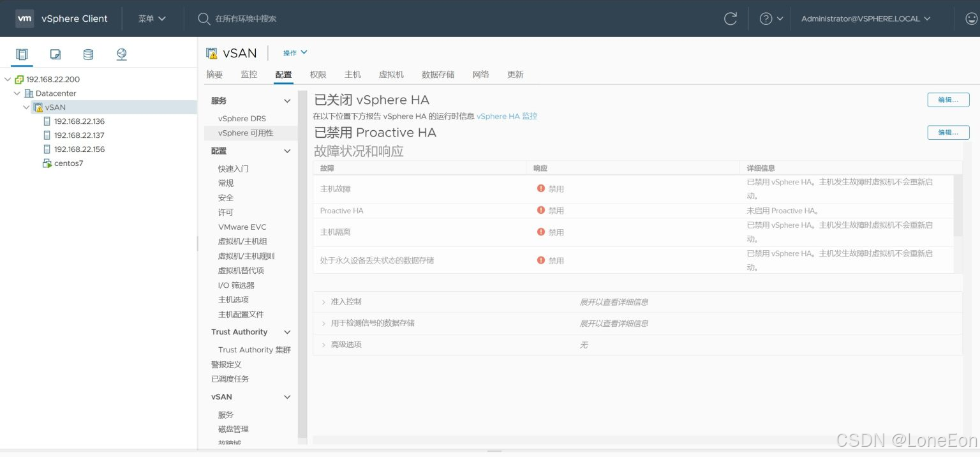Click the host icon for 192.168.22.137
This screenshot has height=457, width=980.
click(x=47, y=135)
